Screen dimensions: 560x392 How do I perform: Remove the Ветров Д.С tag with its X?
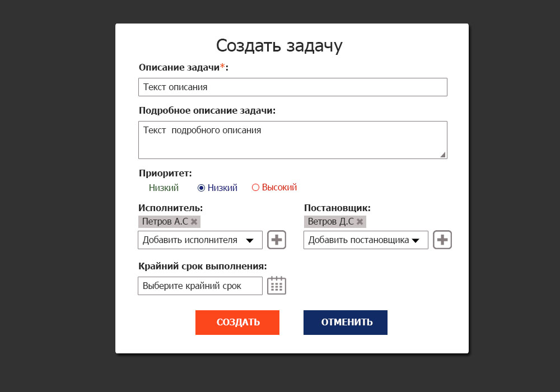(360, 222)
